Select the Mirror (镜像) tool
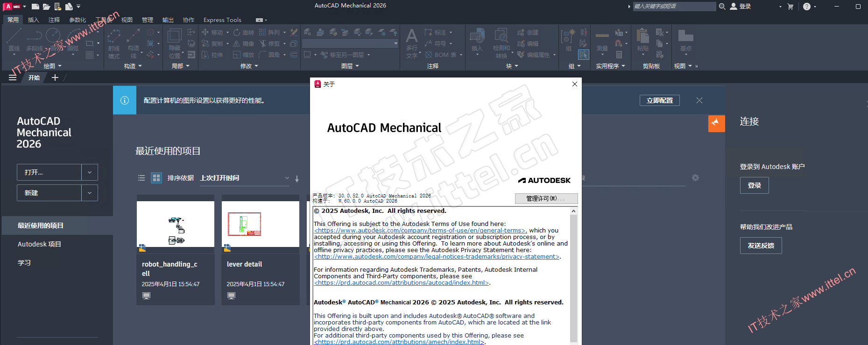Image resolution: width=868 pixels, height=345 pixels. pyautogui.click(x=244, y=43)
